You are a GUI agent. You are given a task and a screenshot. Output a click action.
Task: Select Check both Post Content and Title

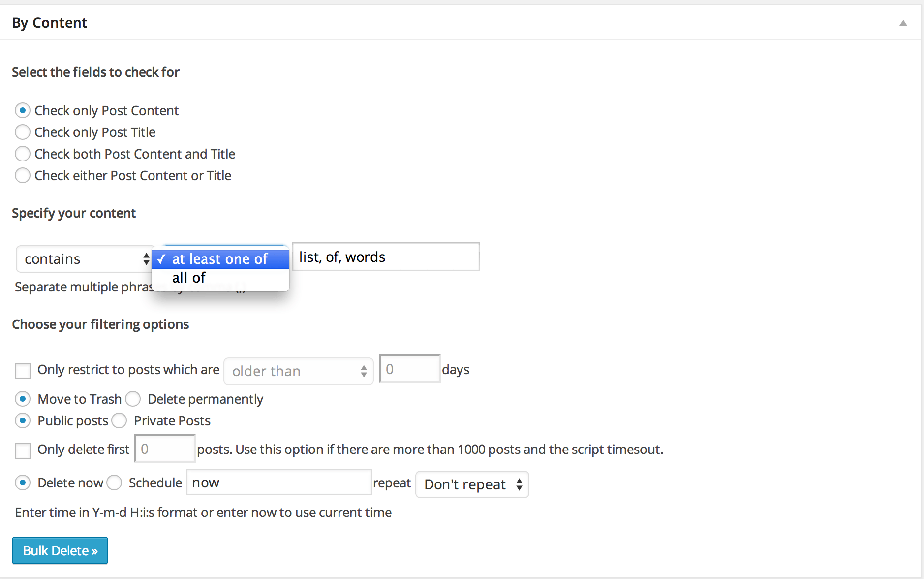point(23,154)
